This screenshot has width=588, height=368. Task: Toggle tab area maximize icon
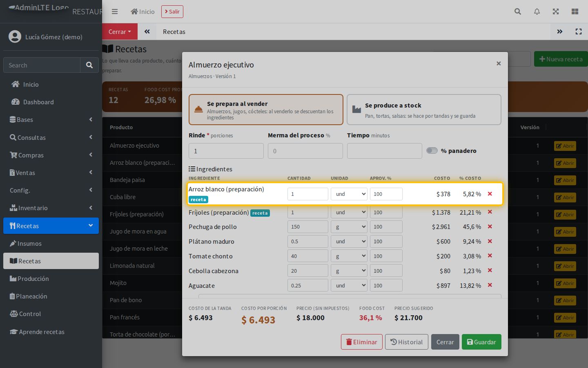click(579, 31)
